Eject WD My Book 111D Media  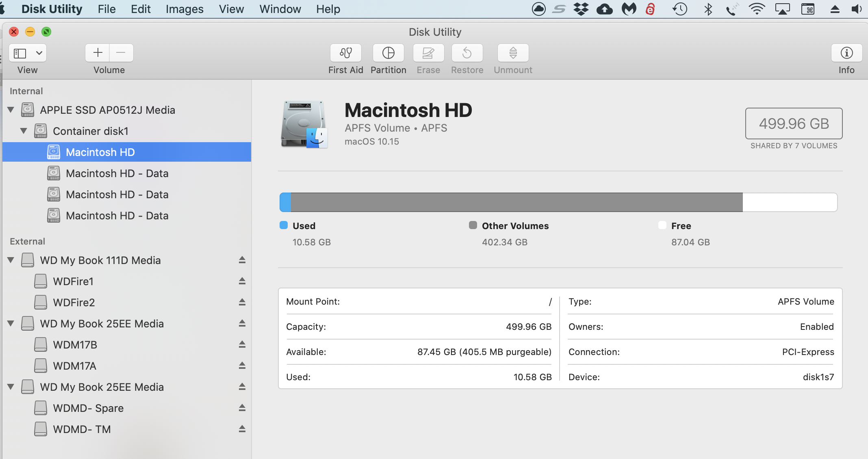[242, 260]
